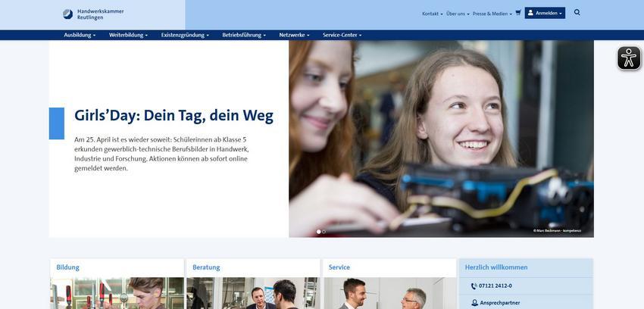The height and width of the screenshot is (309, 644).
Task: Open the Girls'Day: Dein Tag, dein Weg headline
Action: [x=174, y=116]
